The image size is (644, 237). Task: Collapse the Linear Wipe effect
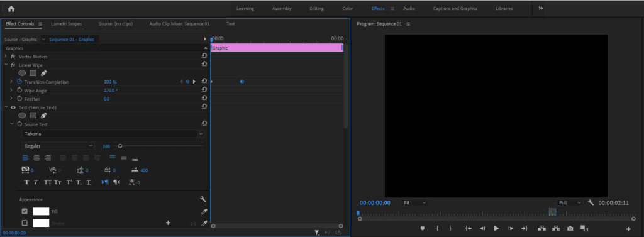6,65
